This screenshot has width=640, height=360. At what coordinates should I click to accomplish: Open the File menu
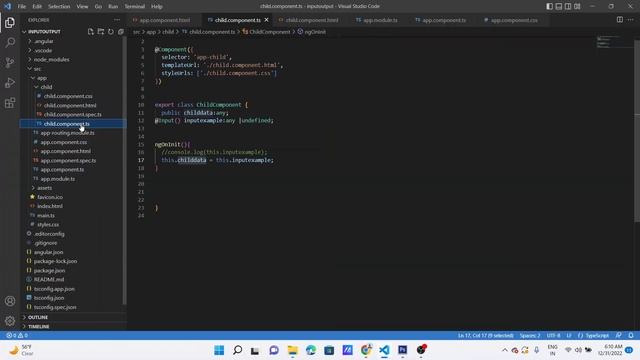22,6
